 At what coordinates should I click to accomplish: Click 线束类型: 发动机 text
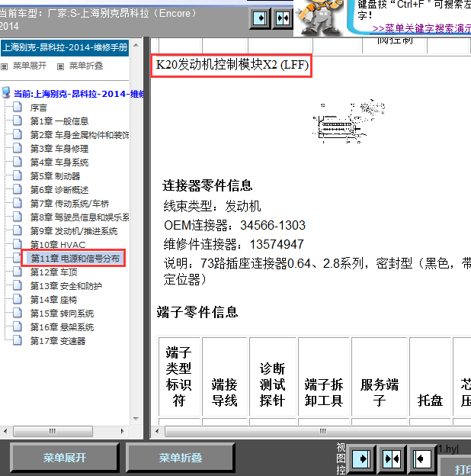click(x=213, y=207)
